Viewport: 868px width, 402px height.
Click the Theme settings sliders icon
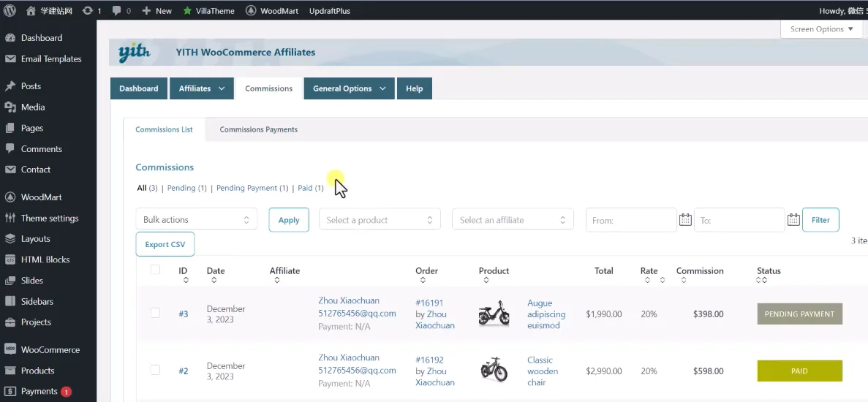pyautogui.click(x=10, y=218)
